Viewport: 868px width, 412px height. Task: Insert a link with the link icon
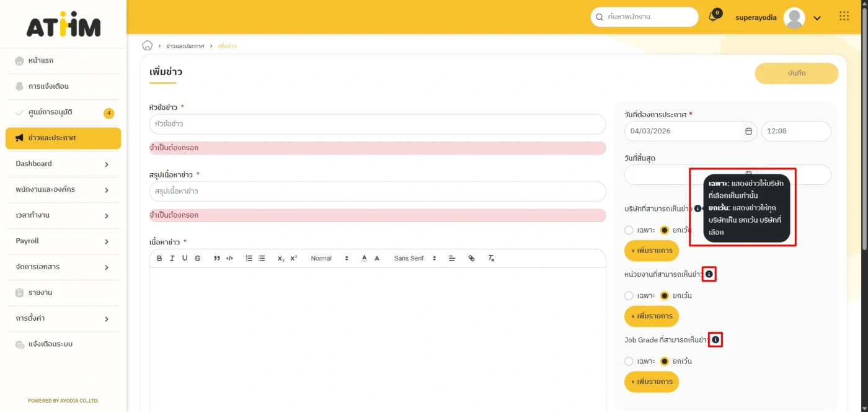pyautogui.click(x=471, y=258)
